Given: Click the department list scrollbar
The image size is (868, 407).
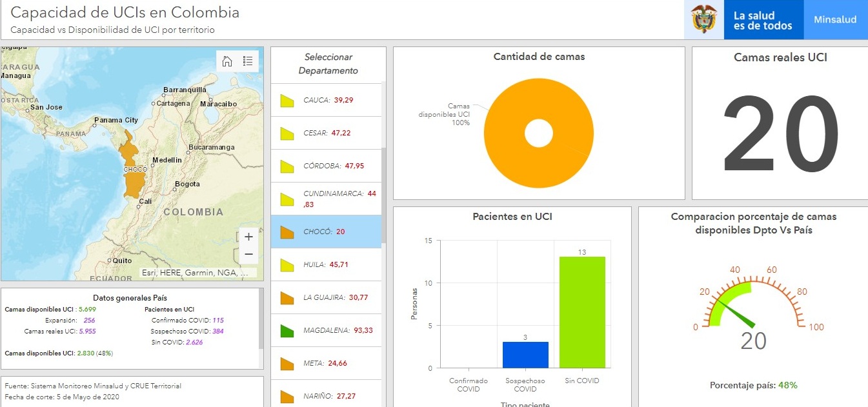Looking at the screenshot, I should 384,196.
